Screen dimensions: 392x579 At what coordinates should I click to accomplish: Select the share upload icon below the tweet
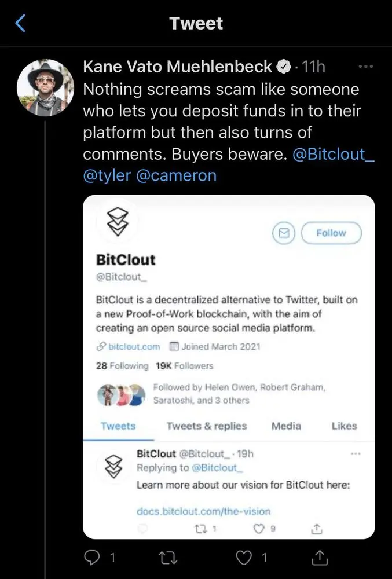[x=319, y=557]
